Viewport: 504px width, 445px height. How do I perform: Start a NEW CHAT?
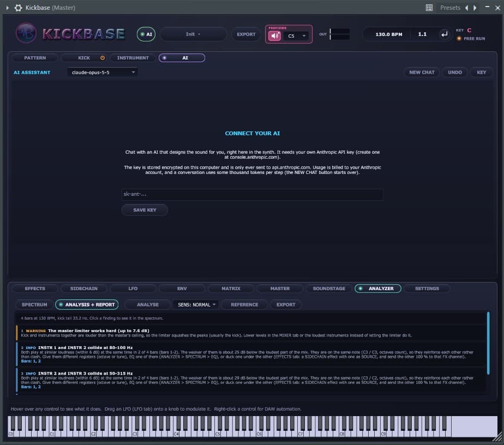click(x=422, y=73)
